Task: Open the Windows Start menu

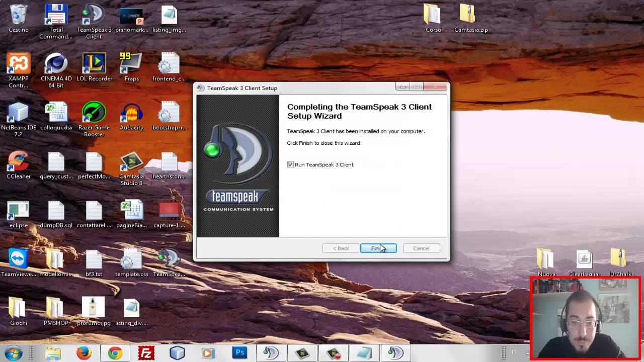Action: pyautogui.click(x=13, y=353)
